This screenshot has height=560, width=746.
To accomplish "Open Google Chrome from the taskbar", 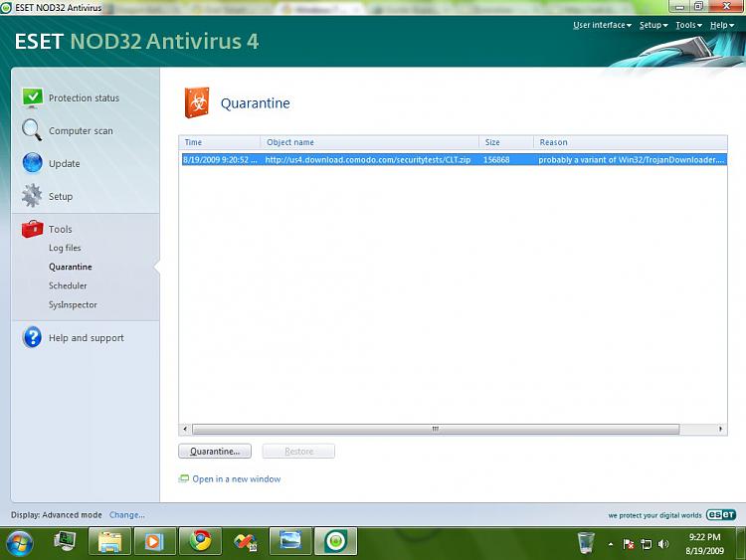I will pos(200,541).
